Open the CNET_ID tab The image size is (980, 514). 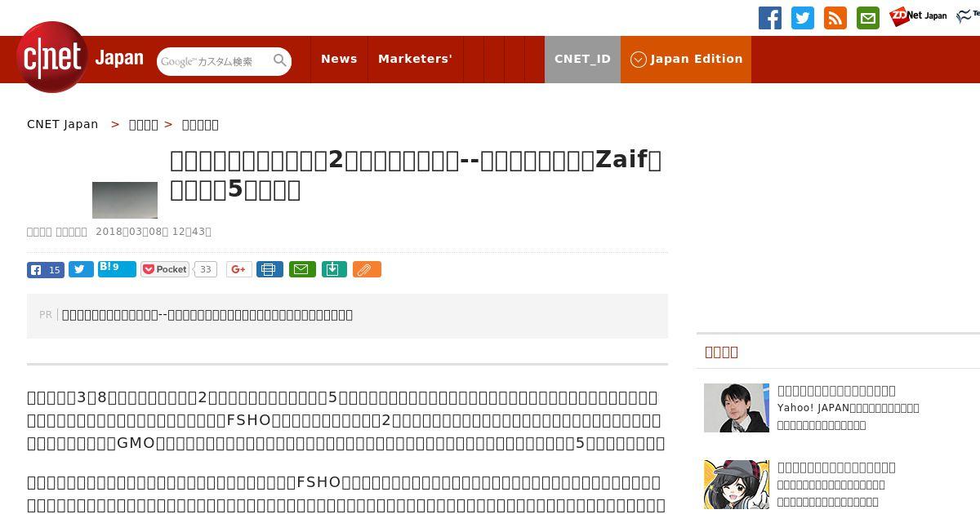(582, 59)
